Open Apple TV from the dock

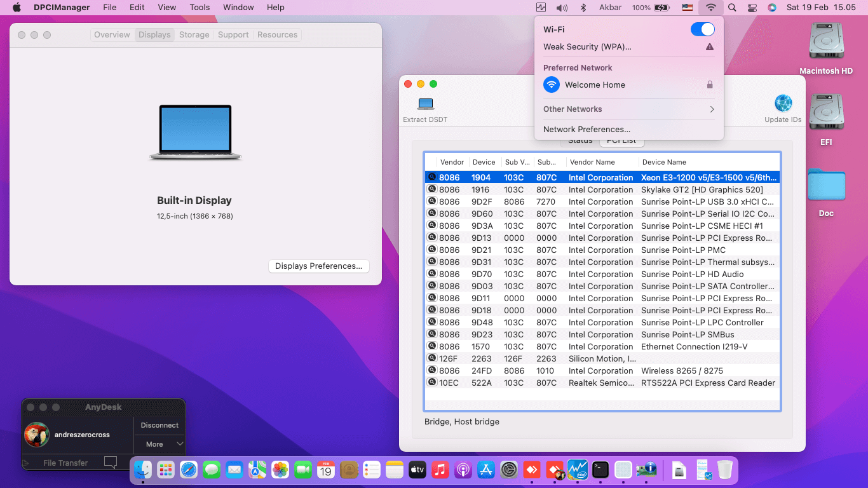coord(417,470)
